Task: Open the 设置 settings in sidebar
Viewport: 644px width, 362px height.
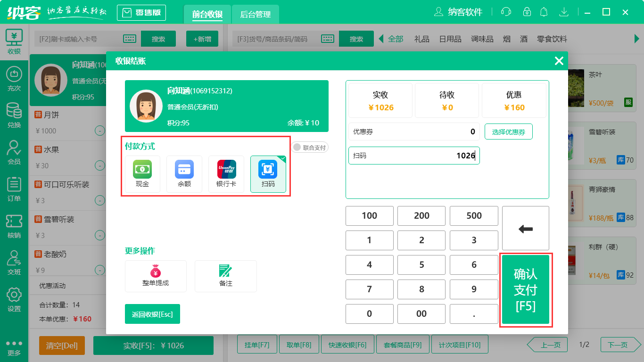Action: (x=14, y=299)
